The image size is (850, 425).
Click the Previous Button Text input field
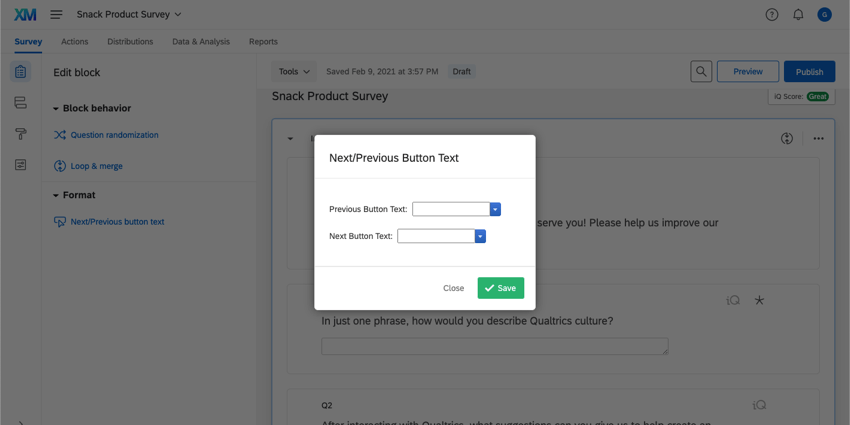[451, 209]
